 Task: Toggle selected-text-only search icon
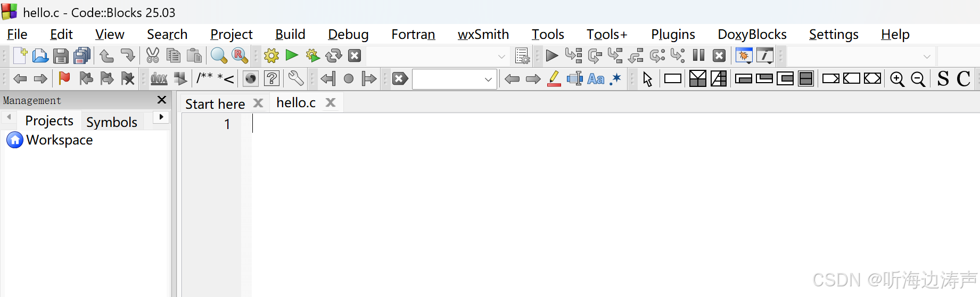point(574,79)
